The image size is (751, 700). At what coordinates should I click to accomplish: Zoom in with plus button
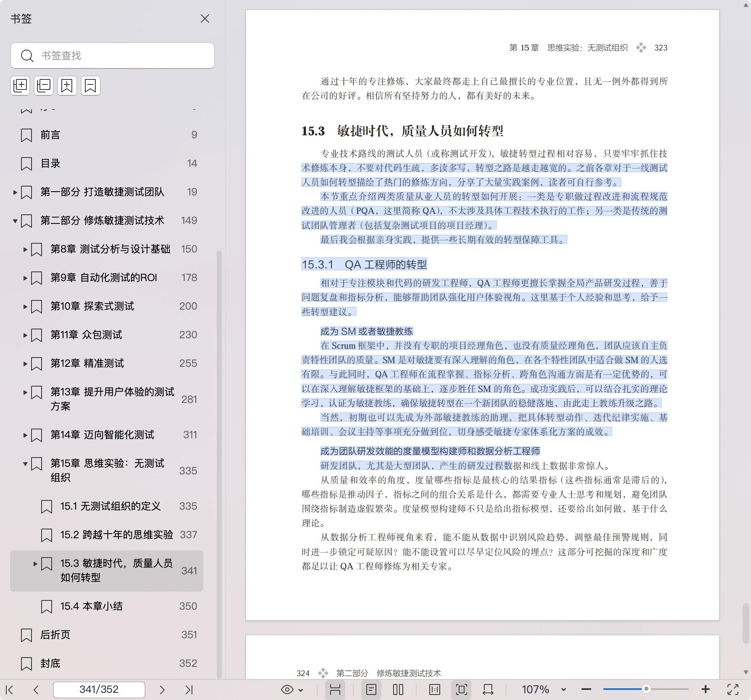click(x=706, y=689)
